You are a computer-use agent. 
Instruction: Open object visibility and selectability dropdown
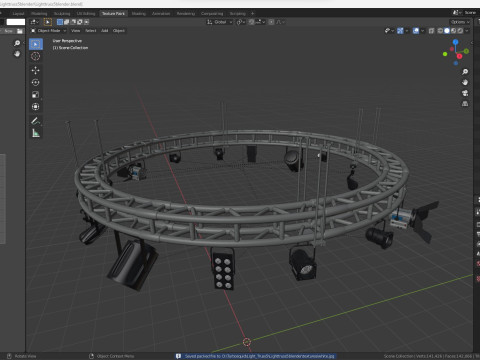389,31
